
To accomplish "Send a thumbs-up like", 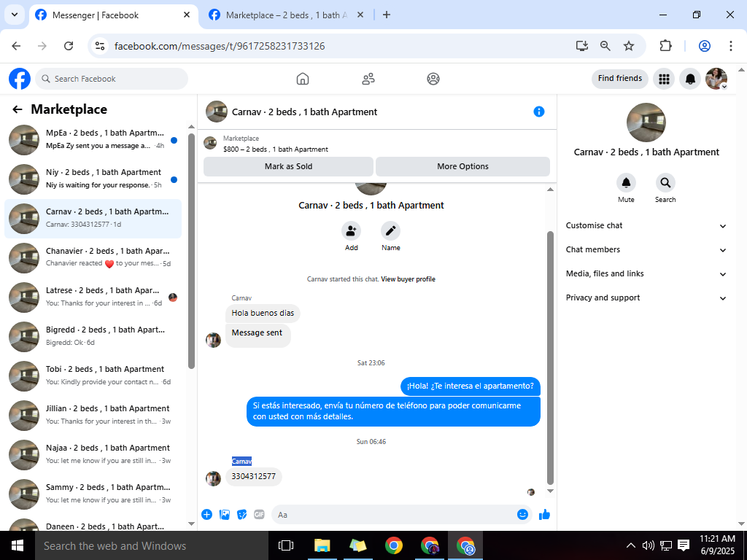I will [x=544, y=514].
